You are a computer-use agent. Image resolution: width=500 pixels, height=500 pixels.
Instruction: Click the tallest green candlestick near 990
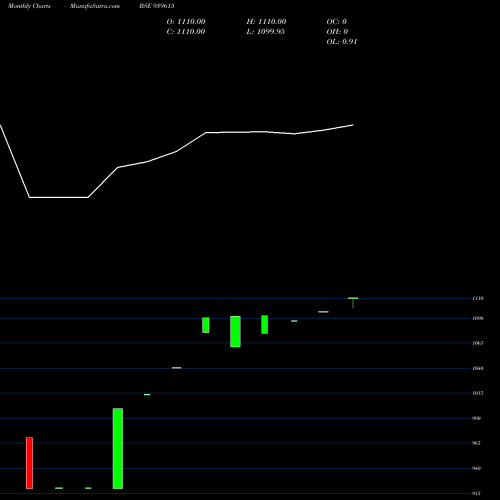point(118,448)
